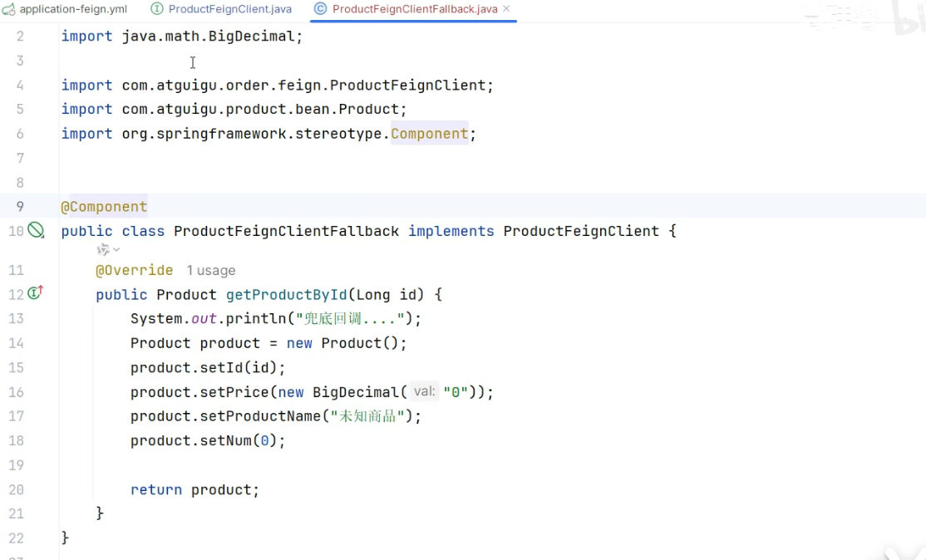The width and height of the screenshot is (926, 560).
Task: Switch to the ProductFeignClient.java tab
Action: [229, 9]
